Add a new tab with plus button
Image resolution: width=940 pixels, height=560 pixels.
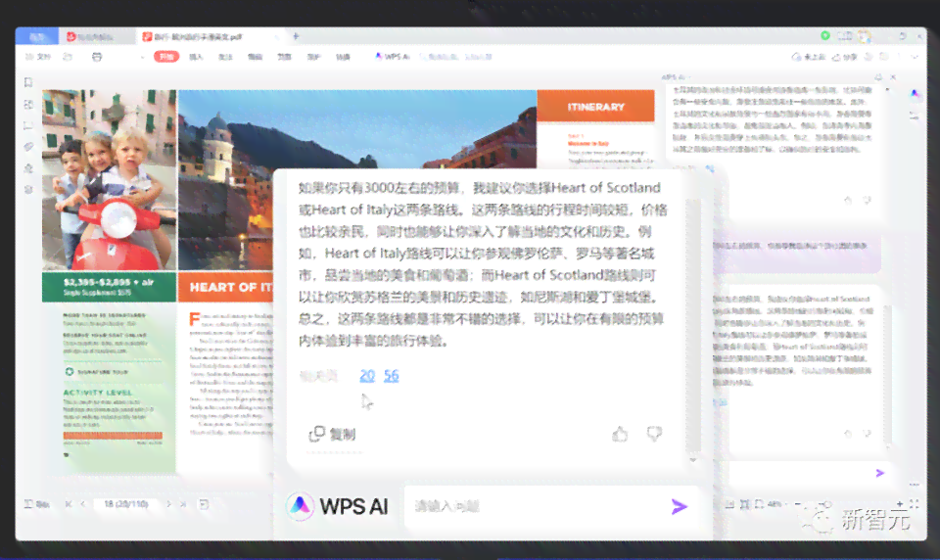click(296, 36)
